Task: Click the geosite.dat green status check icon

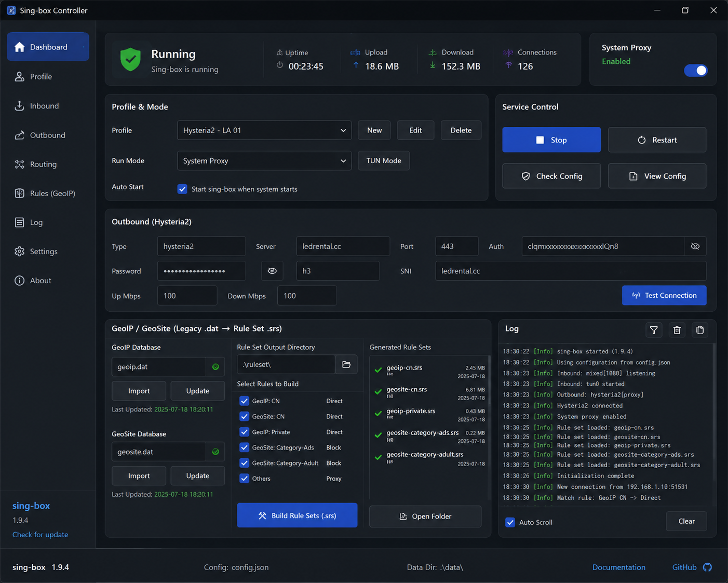Action: (x=215, y=452)
